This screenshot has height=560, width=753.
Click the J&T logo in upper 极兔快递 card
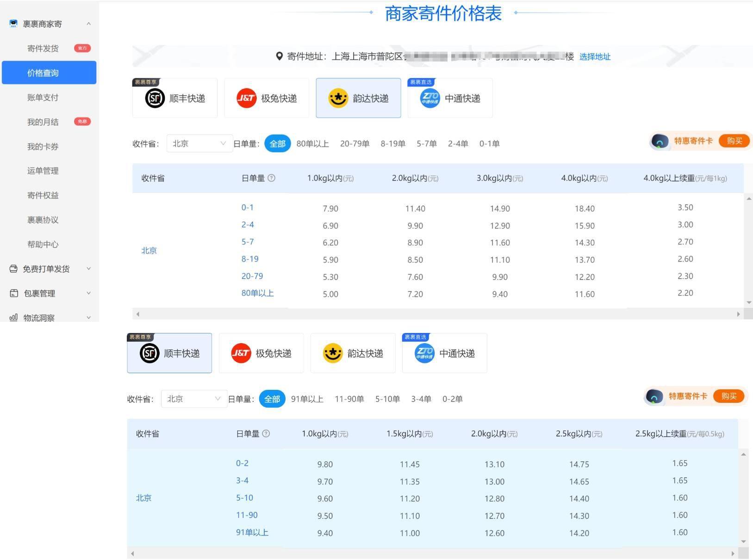point(246,98)
